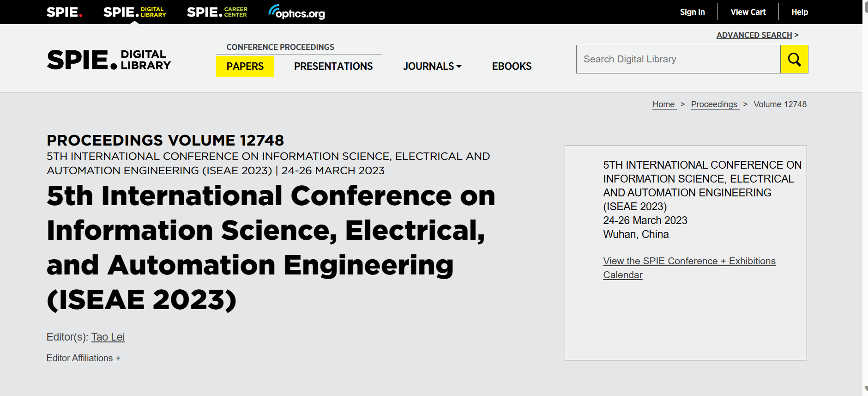View the SPIE Conference + Exhibitions Calendar
Screen dimensions: 868x396
click(x=689, y=268)
